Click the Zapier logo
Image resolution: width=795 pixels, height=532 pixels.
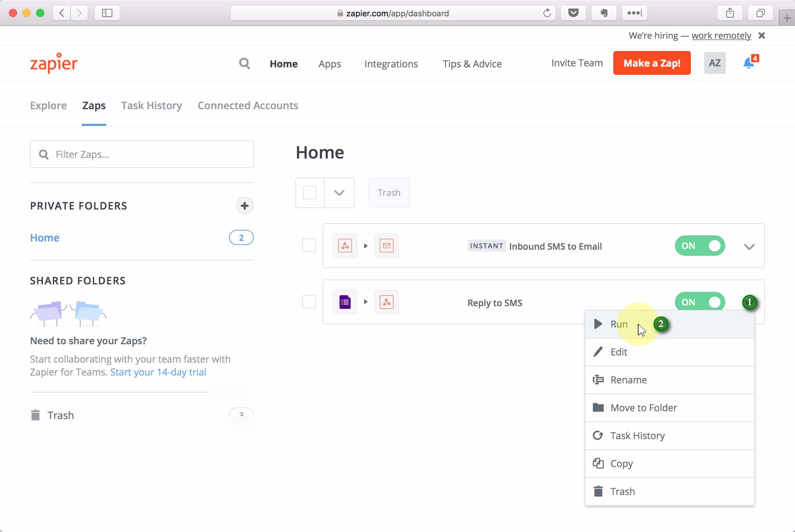[54, 63]
